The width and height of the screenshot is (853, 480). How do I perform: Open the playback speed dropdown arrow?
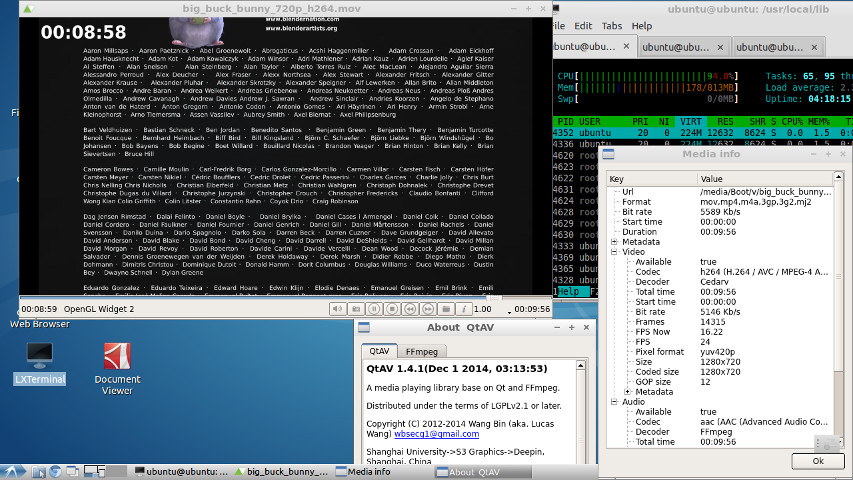pos(509,312)
